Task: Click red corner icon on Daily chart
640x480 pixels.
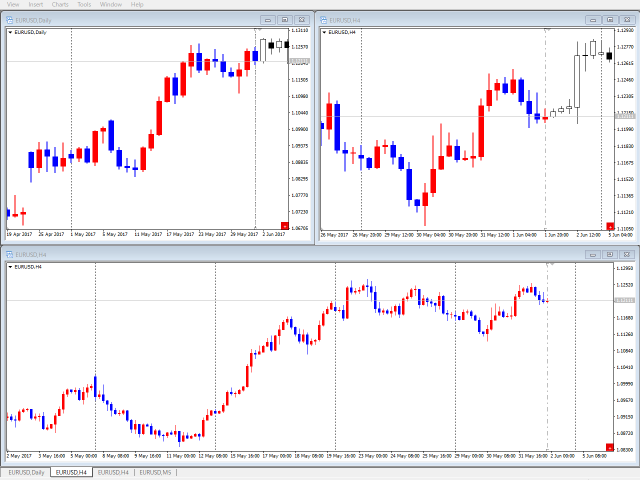Action: pyautogui.click(x=284, y=227)
